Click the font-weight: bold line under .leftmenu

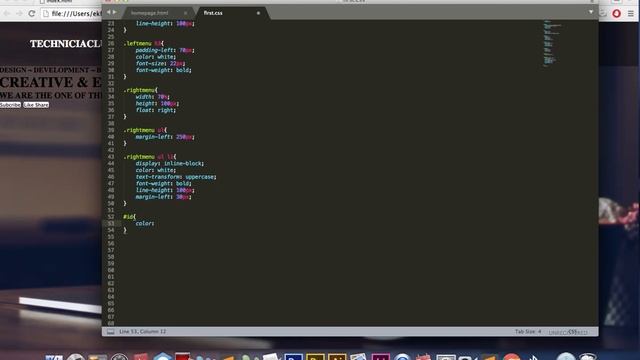pyautogui.click(x=163, y=70)
